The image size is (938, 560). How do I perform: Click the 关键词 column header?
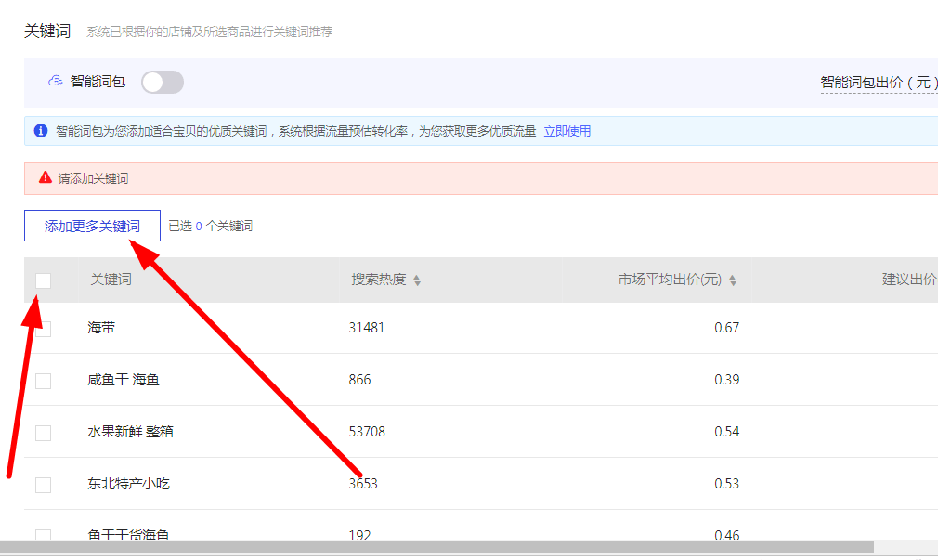point(111,280)
